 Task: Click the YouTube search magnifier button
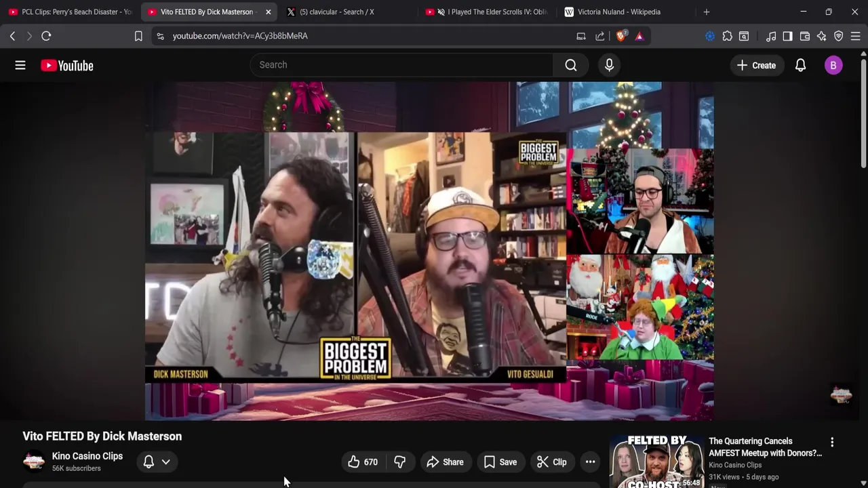(571, 65)
